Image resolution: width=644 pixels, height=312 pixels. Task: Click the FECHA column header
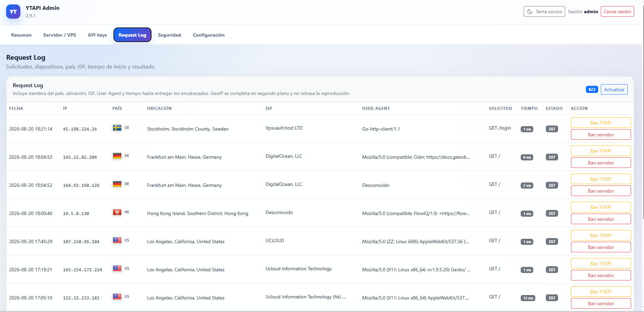coord(16,109)
